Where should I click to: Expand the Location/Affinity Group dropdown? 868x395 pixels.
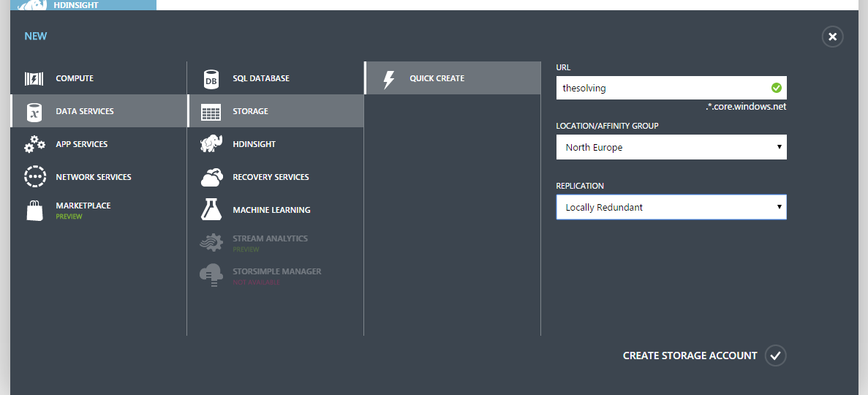671,147
